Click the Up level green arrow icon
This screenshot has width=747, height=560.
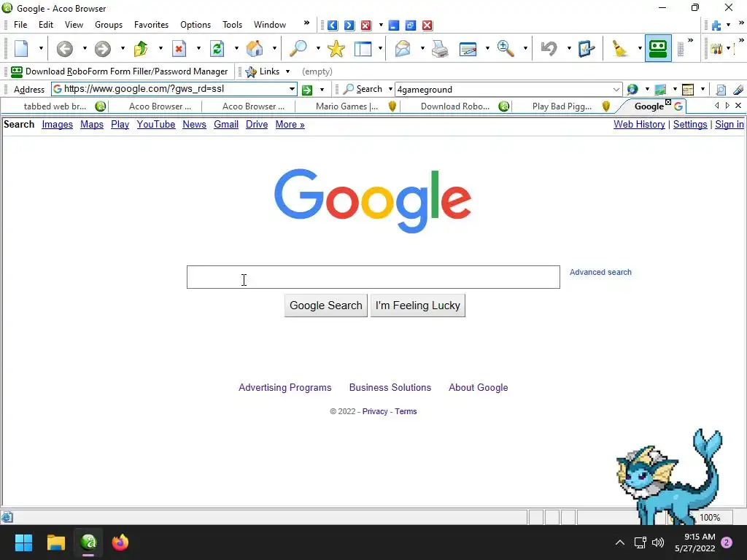141,49
